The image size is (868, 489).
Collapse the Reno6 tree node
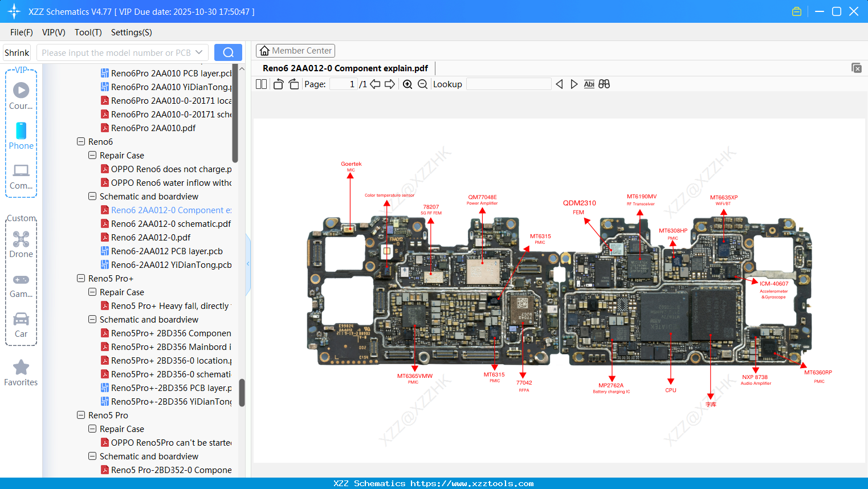tap(80, 141)
